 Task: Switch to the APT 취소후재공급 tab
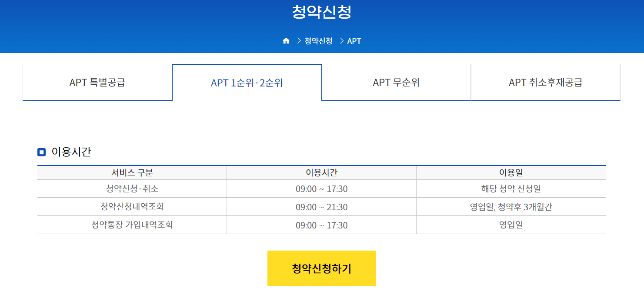coord(545,82)
